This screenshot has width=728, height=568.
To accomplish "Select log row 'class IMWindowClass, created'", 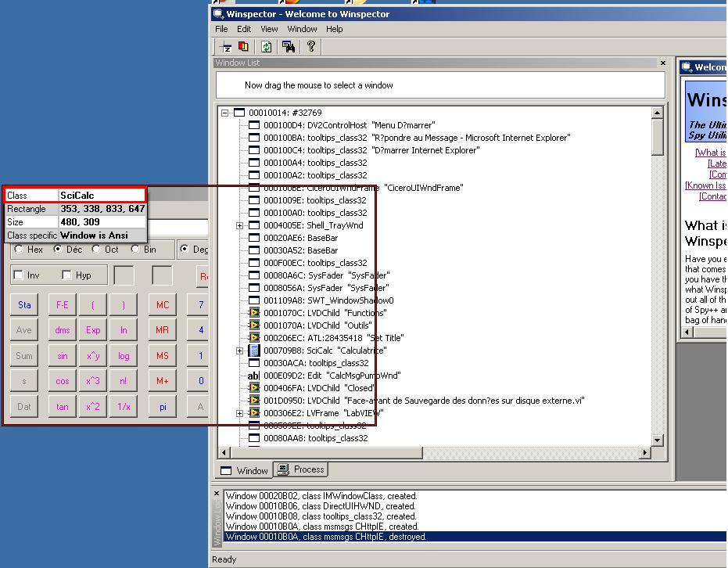I will pyautogui.click(x=475, y=496).
